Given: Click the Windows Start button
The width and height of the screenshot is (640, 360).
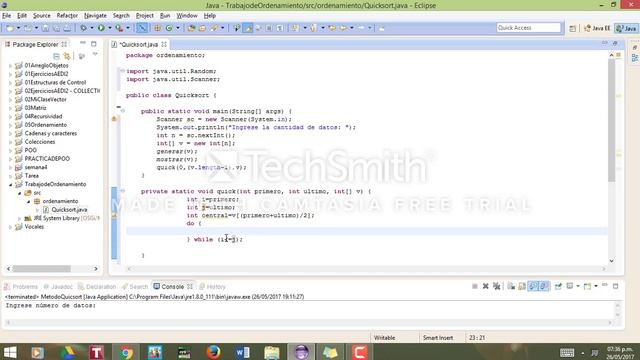Looking at the screenshot, I should [x=10, y=352].
